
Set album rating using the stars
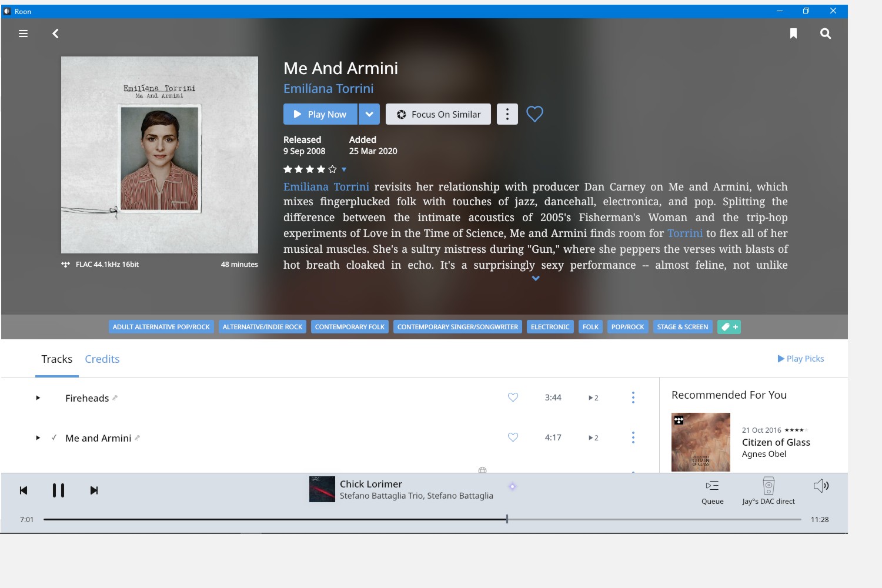point(310,169)
